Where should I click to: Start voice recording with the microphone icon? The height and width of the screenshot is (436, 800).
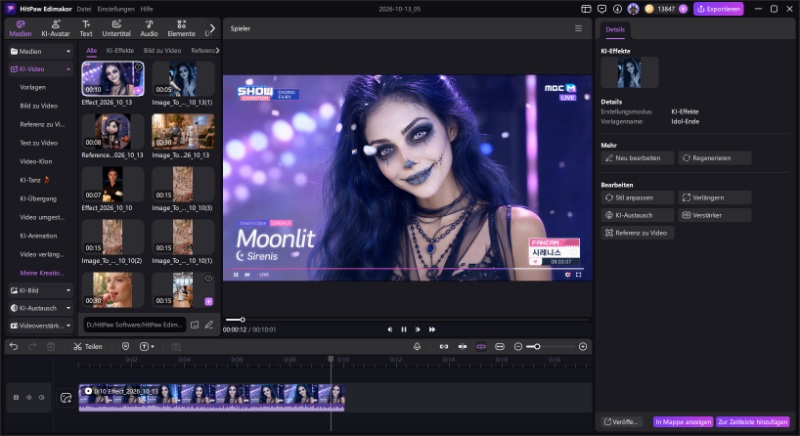tap(417, 347)
